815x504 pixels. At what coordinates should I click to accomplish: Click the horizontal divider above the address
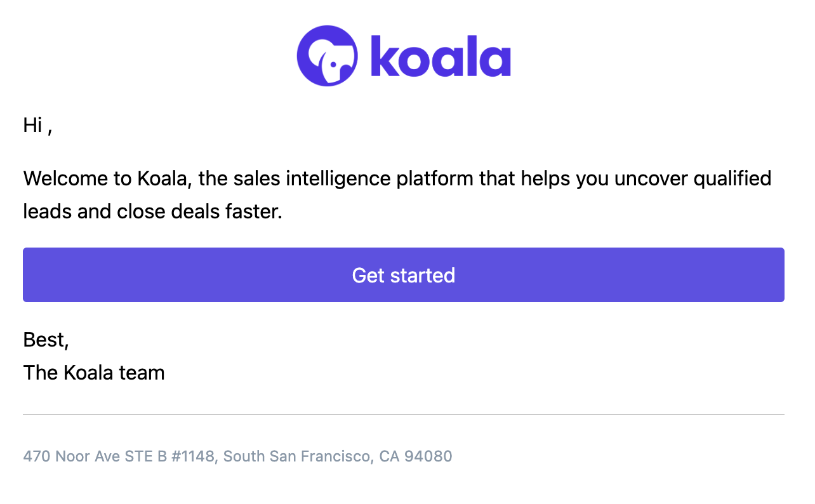404,414
